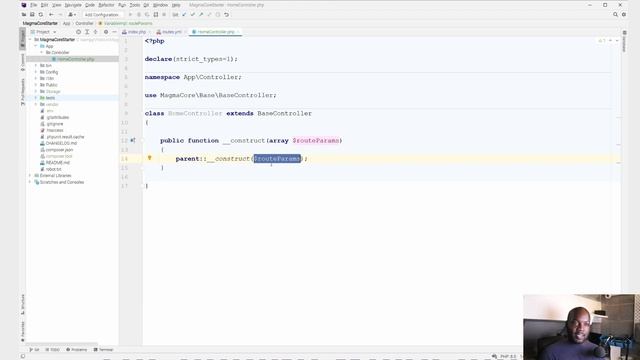The width and height of the screenshot is (640, 360).
Task: Open the user account dropdown in toolbar
Action: (x=71, y=15)
